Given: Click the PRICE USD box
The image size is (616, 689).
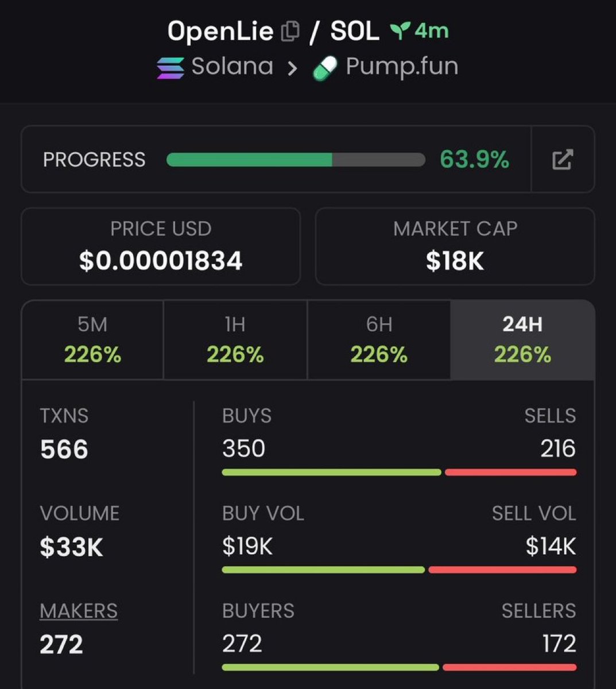Looking at the screenshot, I should tap(161, 246).
